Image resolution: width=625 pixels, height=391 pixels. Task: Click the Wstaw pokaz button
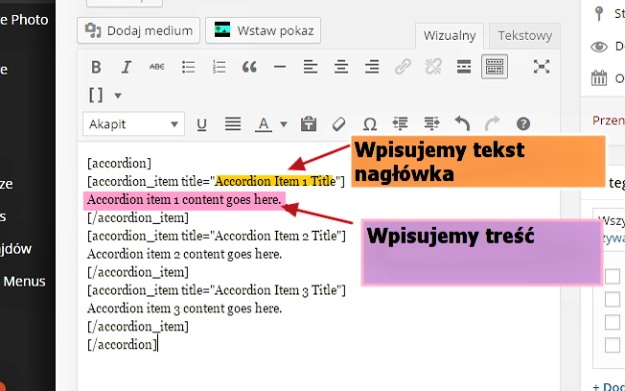tap(263, 31)
